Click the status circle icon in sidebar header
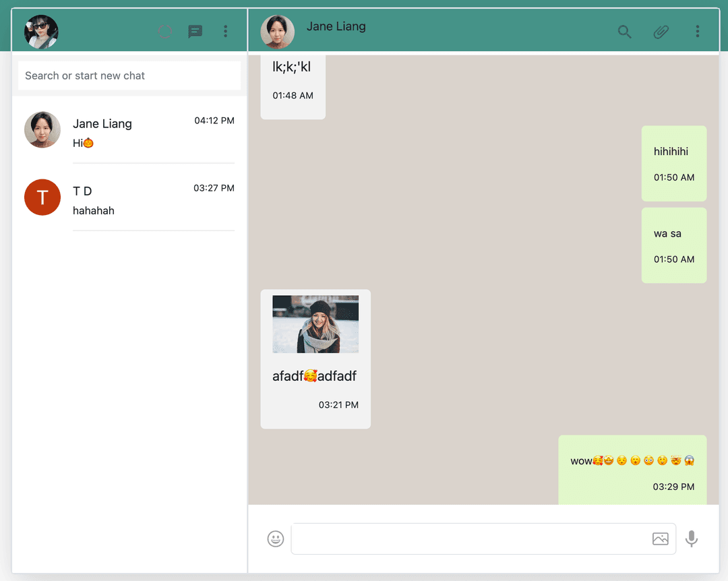The height and width of the screenshot is (581, 728). [x=165, y=31]
